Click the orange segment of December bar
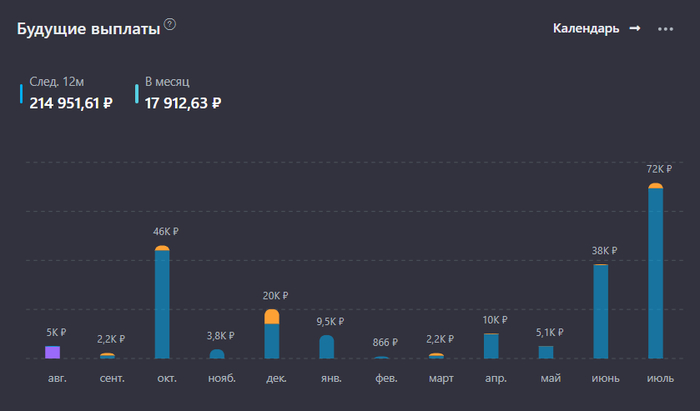 [272, 316]
